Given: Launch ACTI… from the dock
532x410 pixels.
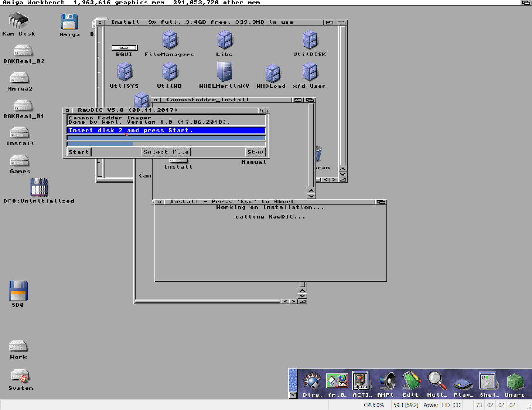Looking at the screenshot, I should pyautogui.click(x=361, y=381).
